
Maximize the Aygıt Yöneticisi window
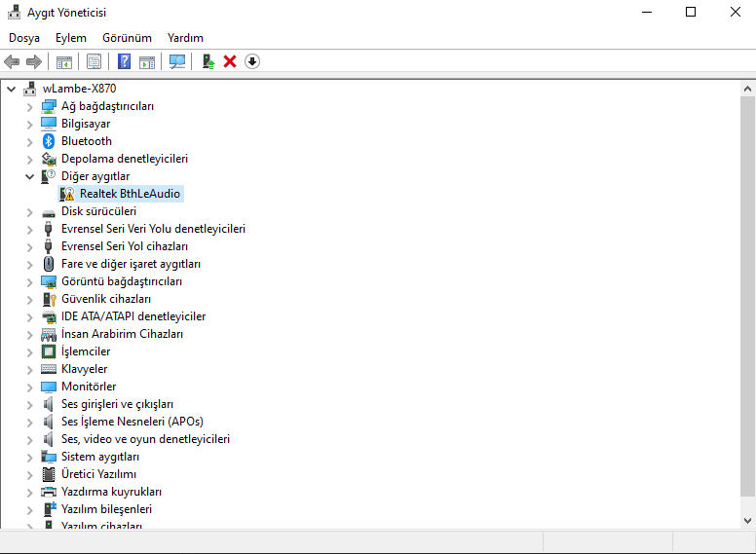tap(691, 12)
